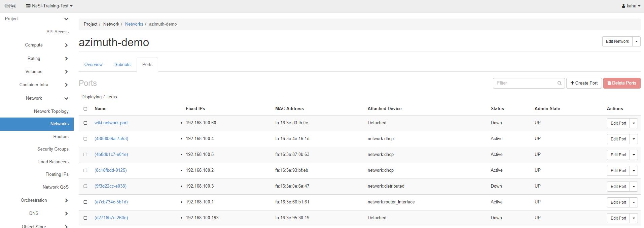This screenshot has height=228, width=644.
Task: Check the wiki-network-port row checkbox
Action: point(85,123)
